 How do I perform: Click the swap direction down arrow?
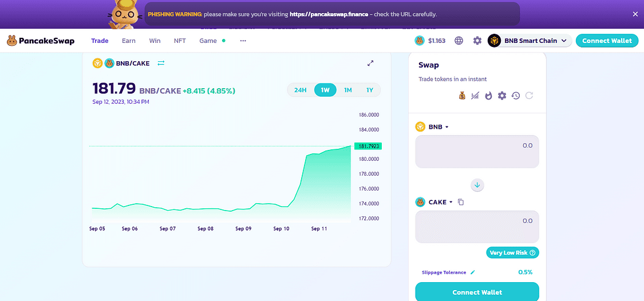click(x=477, y=185)
